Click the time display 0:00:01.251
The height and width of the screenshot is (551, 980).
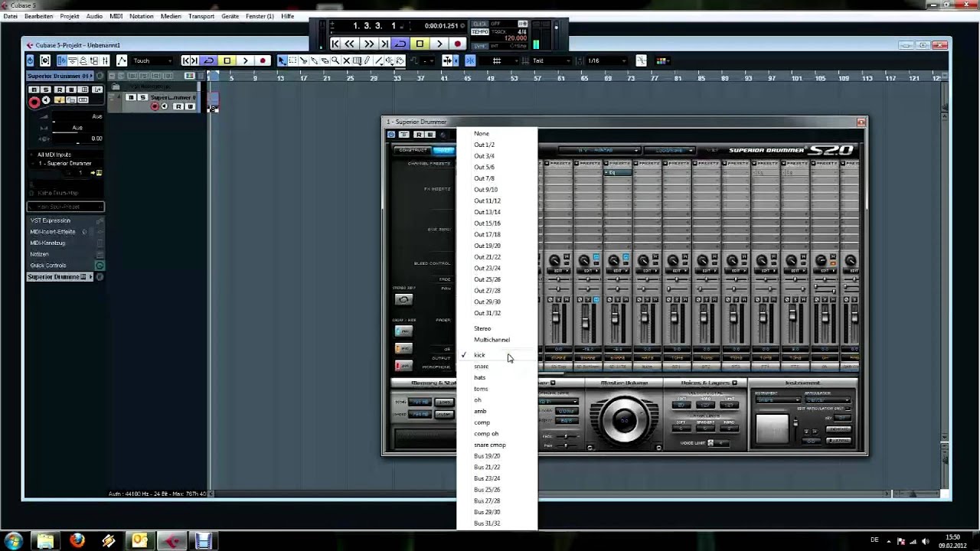coord(441,25)
